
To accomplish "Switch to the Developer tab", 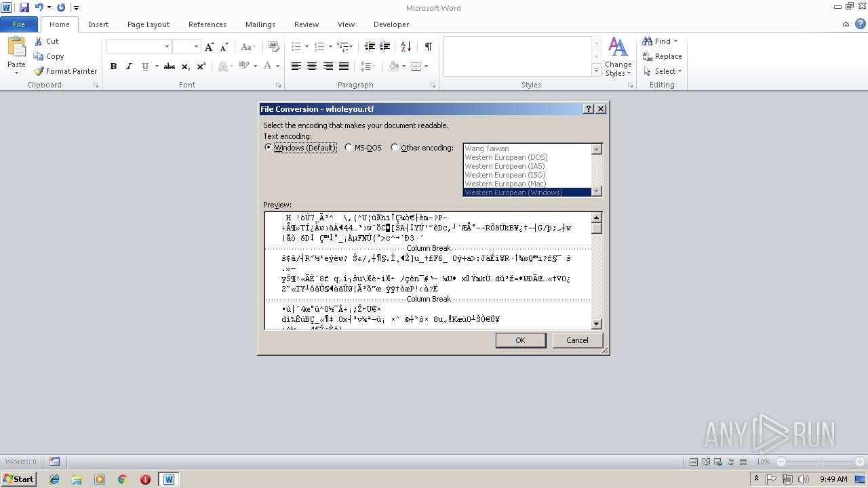I will tap(391, 24).
